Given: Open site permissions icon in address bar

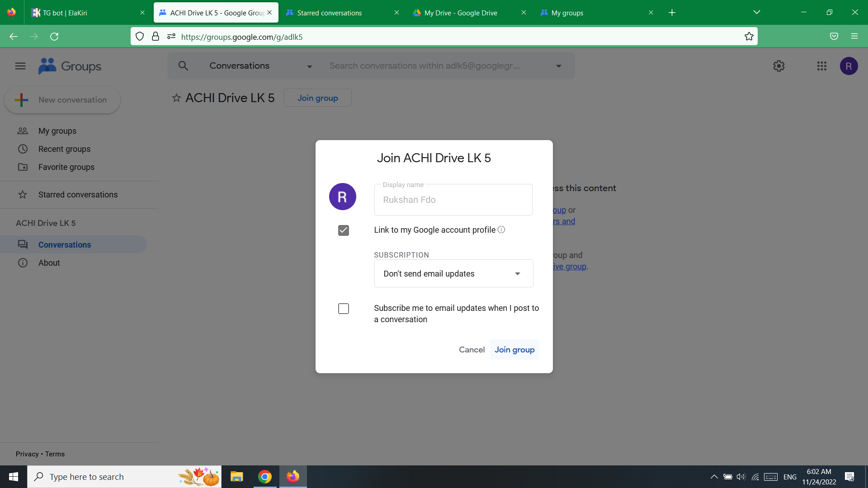Looking at the screenshot, I should click(x=171, y=37).
